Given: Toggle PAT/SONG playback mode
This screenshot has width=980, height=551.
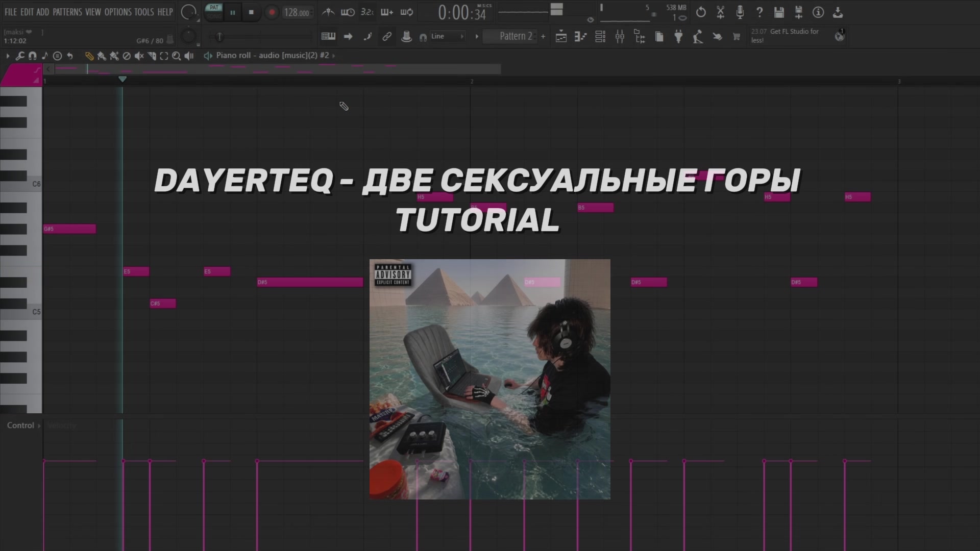Looking at the screenshot, I should click(x=214, y=12).
